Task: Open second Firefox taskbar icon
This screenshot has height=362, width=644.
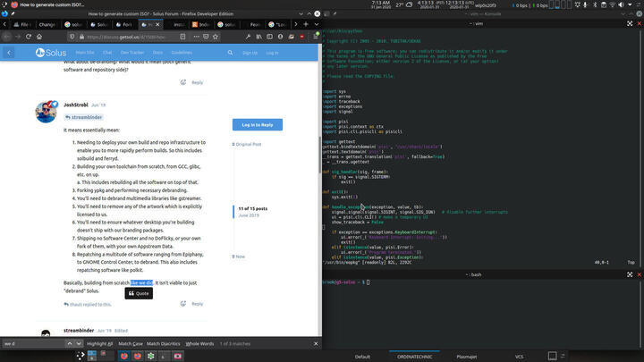Action: pyautogui.click(x=138, y=357)
